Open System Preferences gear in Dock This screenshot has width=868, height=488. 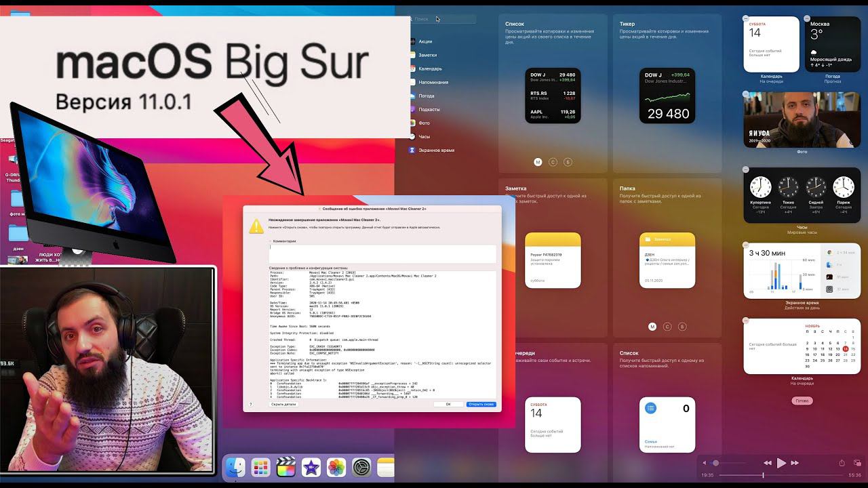361,467
